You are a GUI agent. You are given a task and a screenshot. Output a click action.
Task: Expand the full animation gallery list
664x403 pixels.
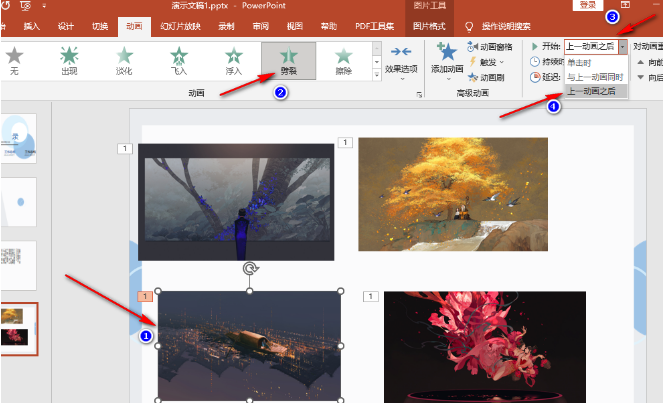pos(376,75)
